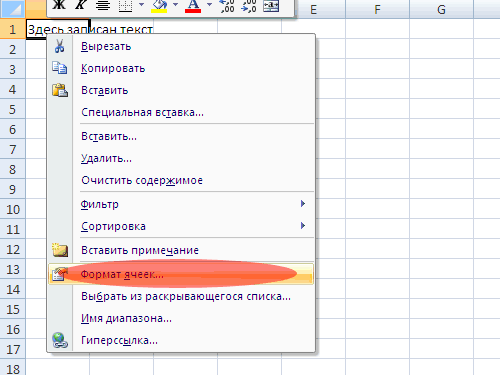Select row 2 header

point(13,49)
